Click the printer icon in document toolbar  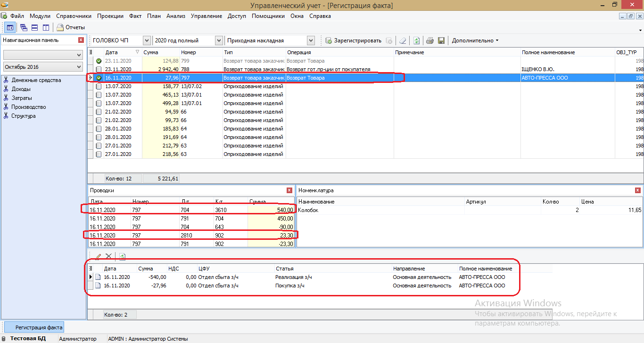click(x=430, y=41)
